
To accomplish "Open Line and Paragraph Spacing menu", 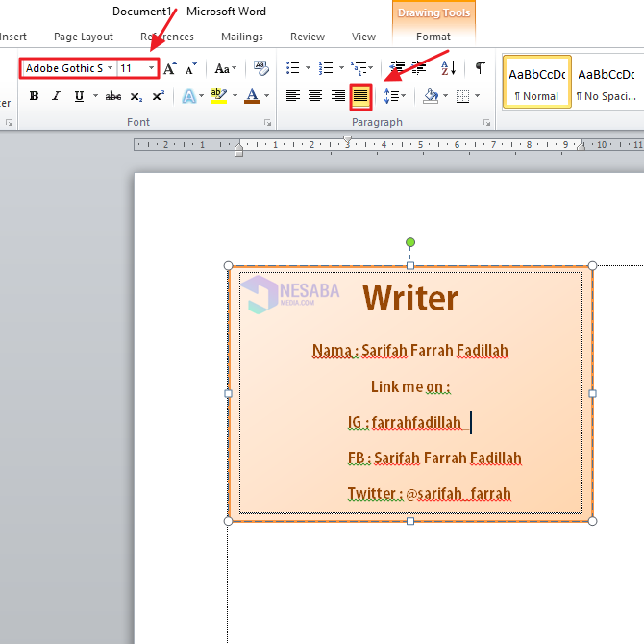I will point(395,96).
